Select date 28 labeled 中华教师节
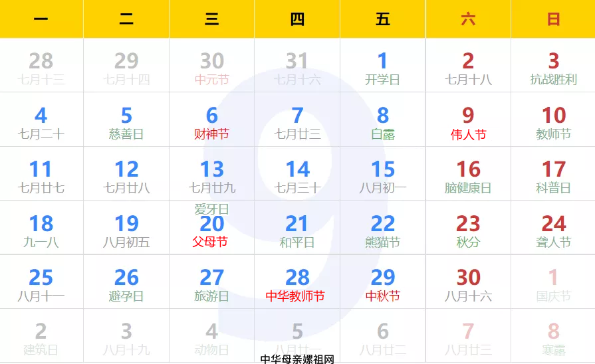Viewport: 595px width, 364px height. [x=297, y=282]
